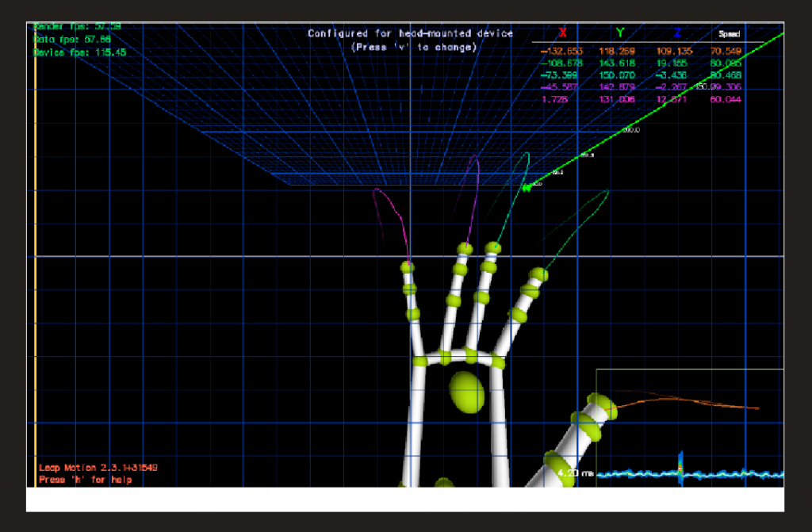Click the X axis column header
The height and width of the screenshot is (532, 812).
pos(562,33)
